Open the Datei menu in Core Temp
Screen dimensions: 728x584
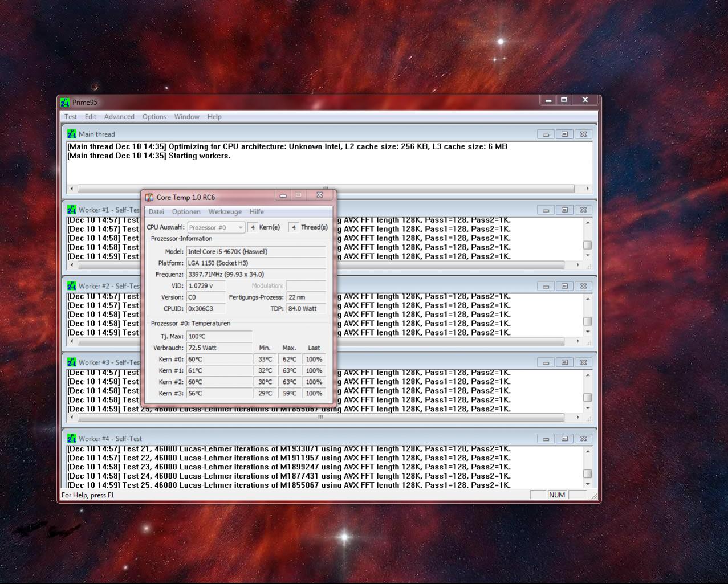pos(156,212)
